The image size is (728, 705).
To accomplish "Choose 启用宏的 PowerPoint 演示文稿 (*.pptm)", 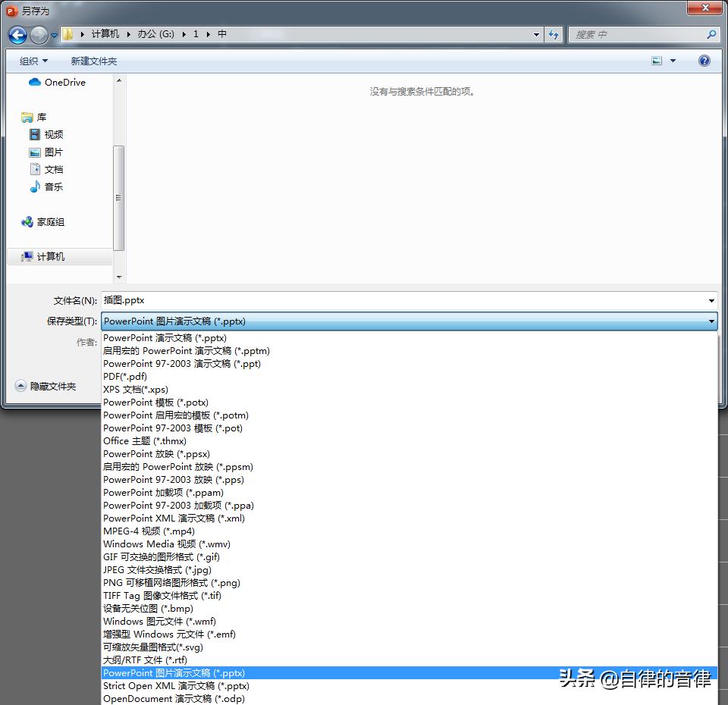I will tap(409, 351).
